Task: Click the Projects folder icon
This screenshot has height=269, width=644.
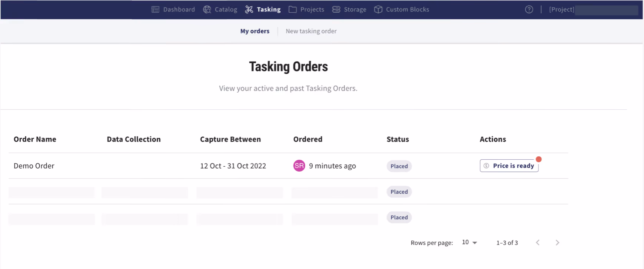Action: pos(293,10)
